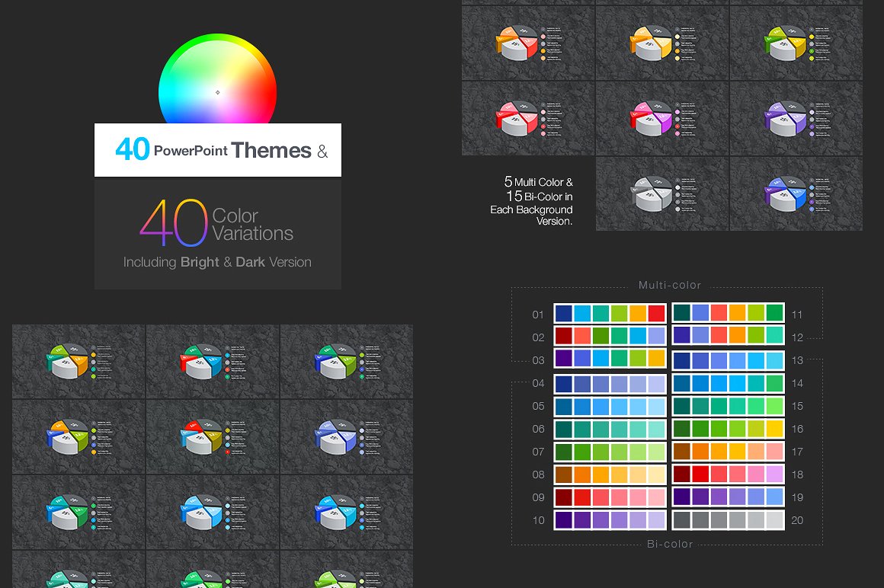The height and width of the screenshot is (588, 884).
Task: Select orange-to-pink palette row 17
Action: (x=728, y=452)
